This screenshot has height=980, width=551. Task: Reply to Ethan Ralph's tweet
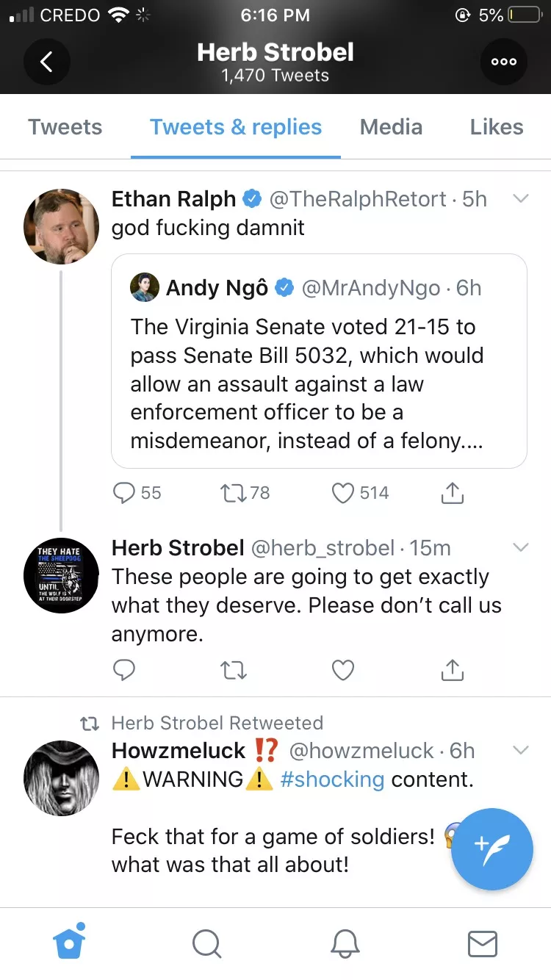[x=125, y=493]
